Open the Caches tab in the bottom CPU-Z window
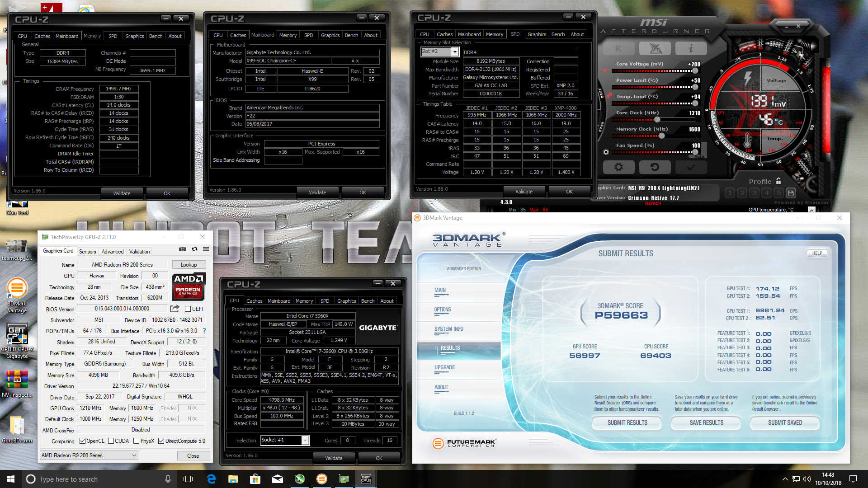The width and height of the screenshot is (868, 488). [x=254, y=301]
